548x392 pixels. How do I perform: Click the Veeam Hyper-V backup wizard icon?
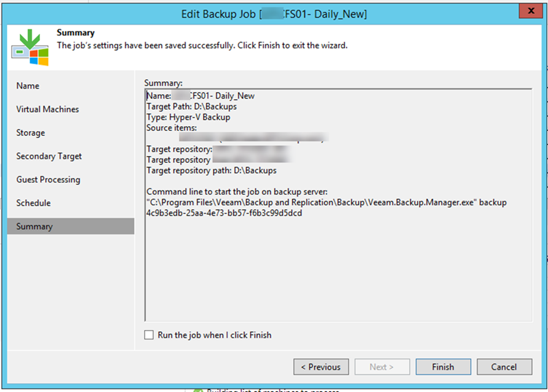(x=30, y=47)
